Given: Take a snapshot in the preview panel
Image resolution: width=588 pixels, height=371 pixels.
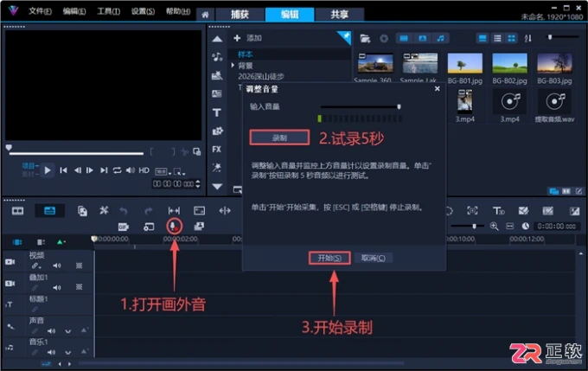Looking at the screenshot, I should coord(197,151).
